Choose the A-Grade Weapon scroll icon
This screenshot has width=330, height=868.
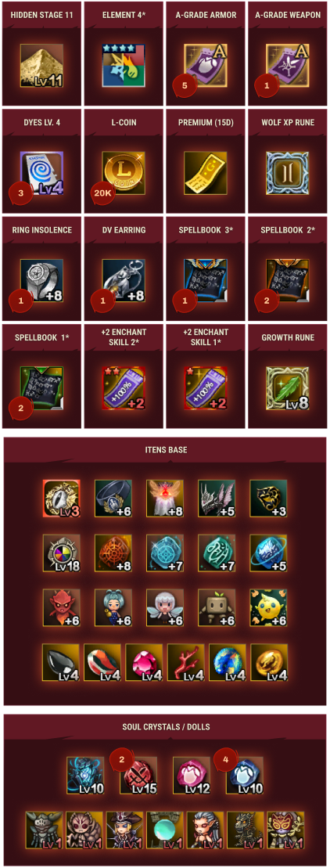click(x=287, y=66)
